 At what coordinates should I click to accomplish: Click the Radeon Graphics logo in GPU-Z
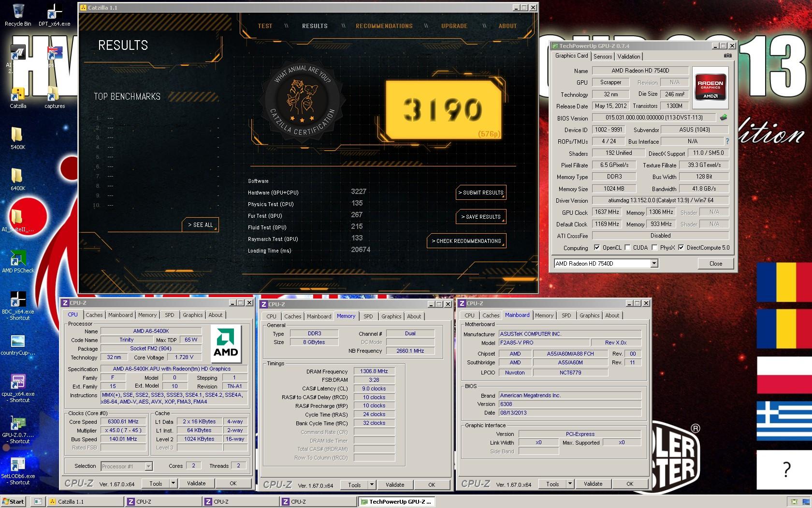(x=710, y=87)
